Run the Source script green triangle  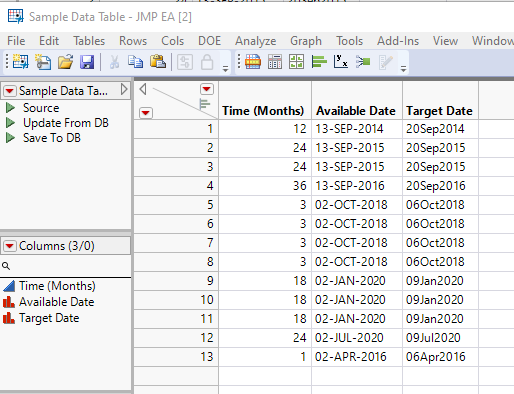click(11, 108)
